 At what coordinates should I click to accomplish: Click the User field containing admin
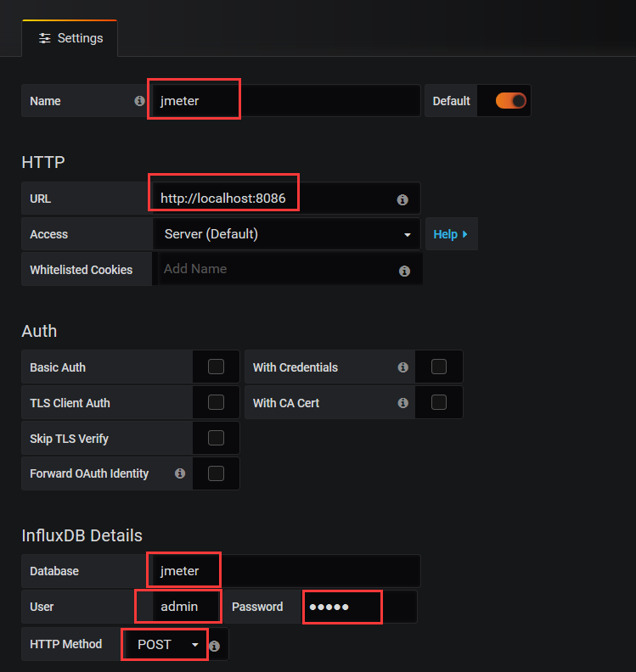[187, 607]
